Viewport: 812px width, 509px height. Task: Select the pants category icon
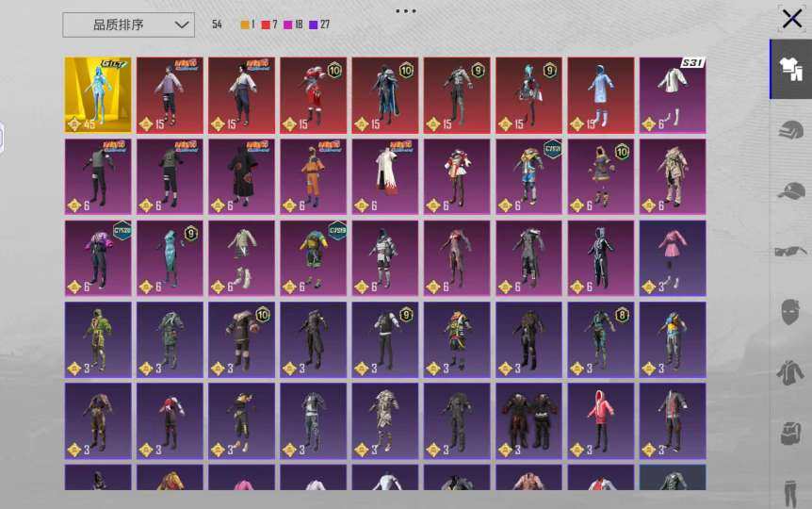tap(790, 493)
